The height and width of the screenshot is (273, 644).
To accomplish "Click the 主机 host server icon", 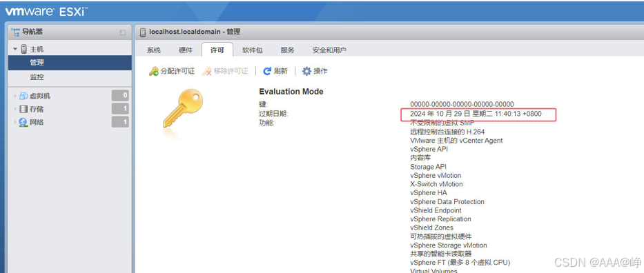I will (x=24, y=49).
